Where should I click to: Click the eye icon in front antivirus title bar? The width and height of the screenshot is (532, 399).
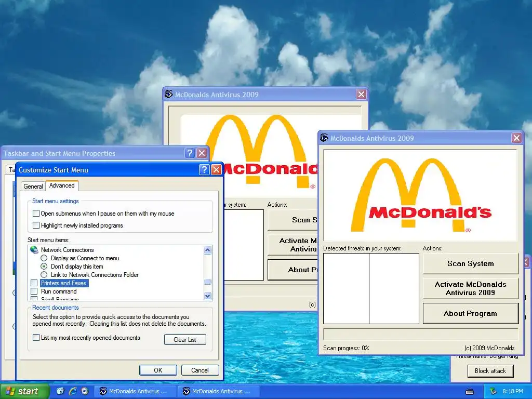point(324,138)
